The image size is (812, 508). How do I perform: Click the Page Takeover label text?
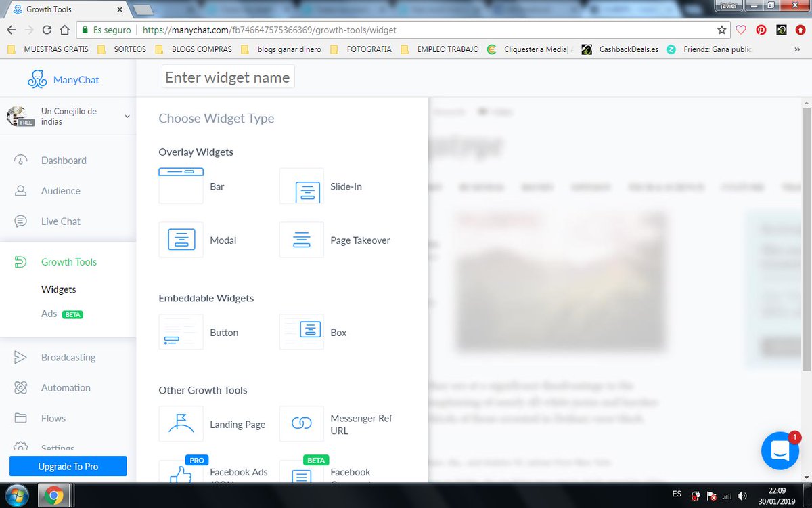[360, 240]
